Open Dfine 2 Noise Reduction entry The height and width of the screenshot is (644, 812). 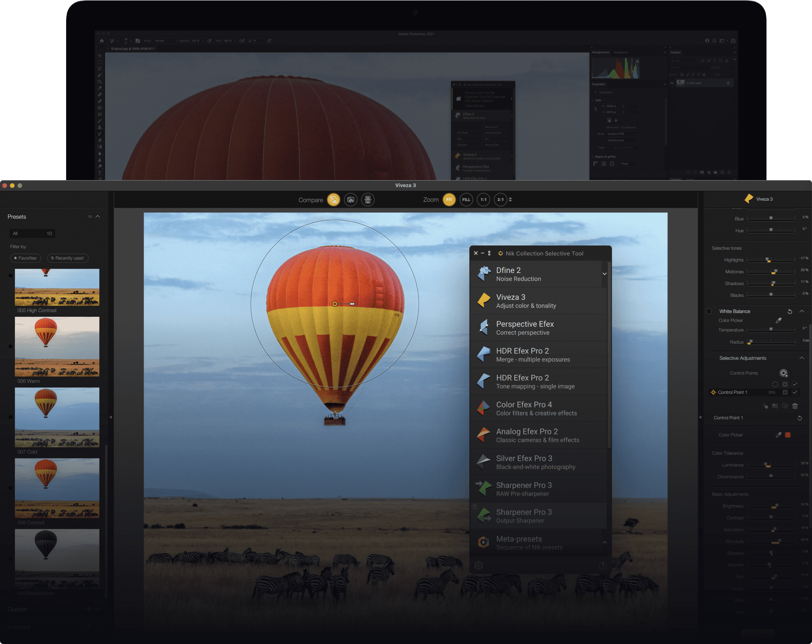(536, 274)
